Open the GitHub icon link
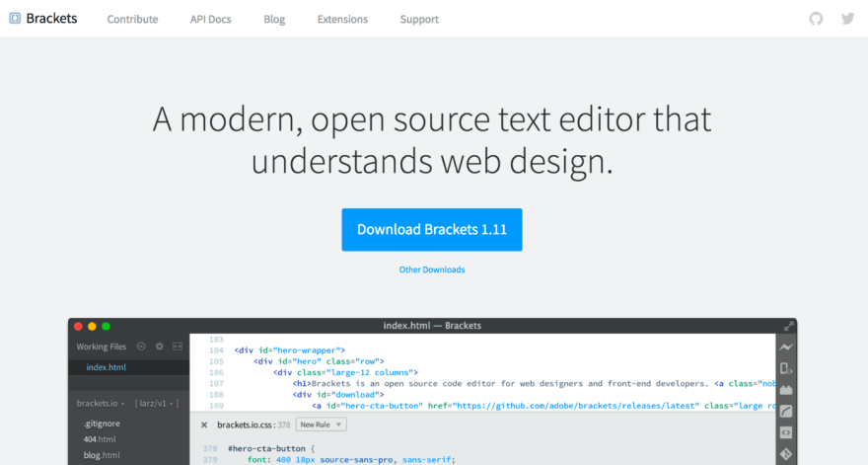The height and width of the screenshot is (465, 868). 816,19
